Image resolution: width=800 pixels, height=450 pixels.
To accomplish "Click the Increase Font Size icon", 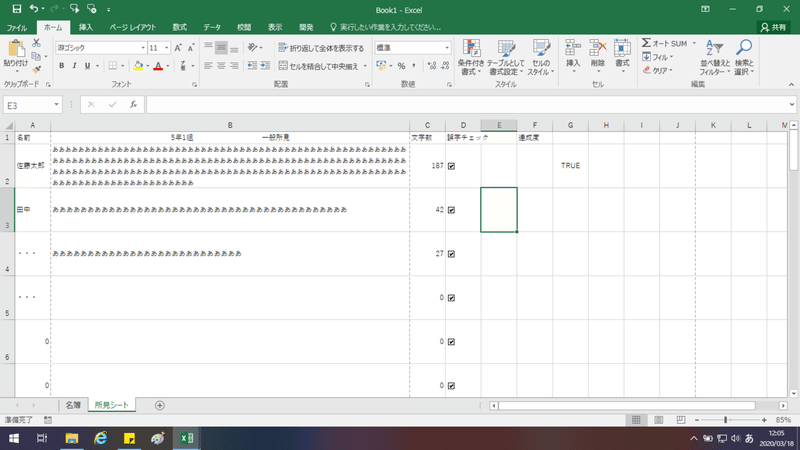I will [178, 48].
